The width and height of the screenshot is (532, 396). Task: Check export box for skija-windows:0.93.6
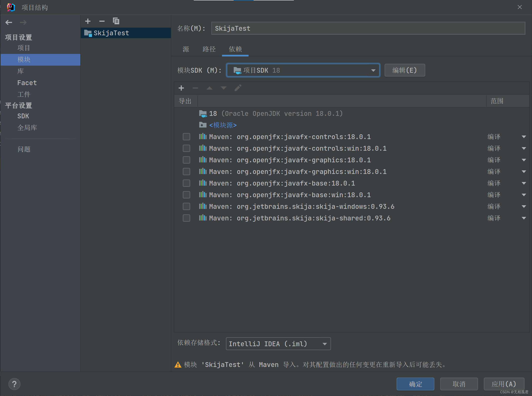(x=186, y=206)
